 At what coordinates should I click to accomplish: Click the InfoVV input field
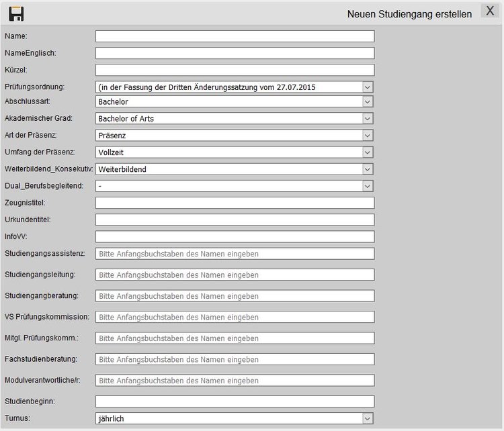point(235,236)
